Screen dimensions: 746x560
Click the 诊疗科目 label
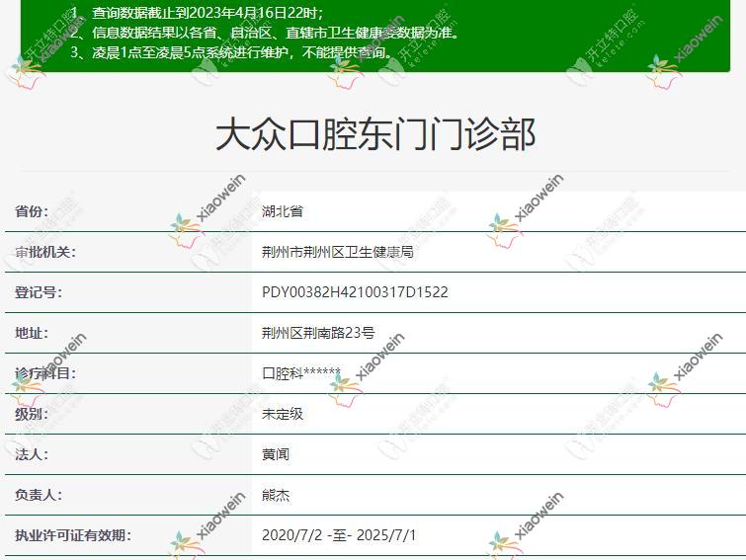45,373
